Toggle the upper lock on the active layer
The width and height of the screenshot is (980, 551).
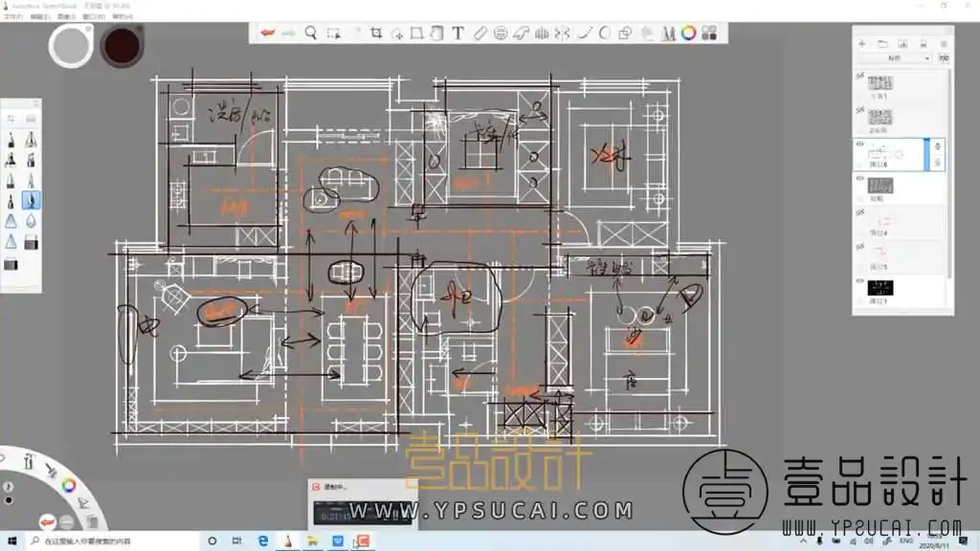[938, 146]
